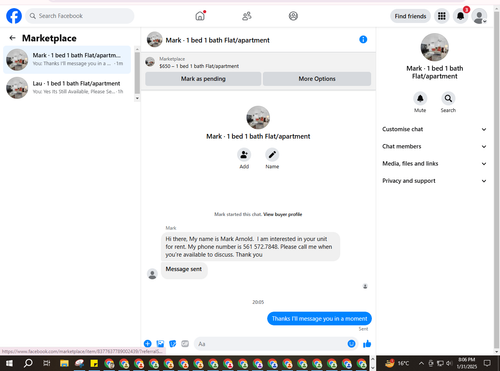Image resolution: width=500 pixels, height=371 pixels.
Task: Open the Facebook home logo
Action: (x=14, y=16)
